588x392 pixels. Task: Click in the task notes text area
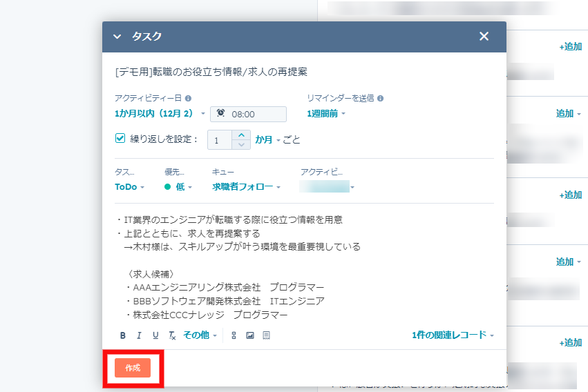click(304, 267)
